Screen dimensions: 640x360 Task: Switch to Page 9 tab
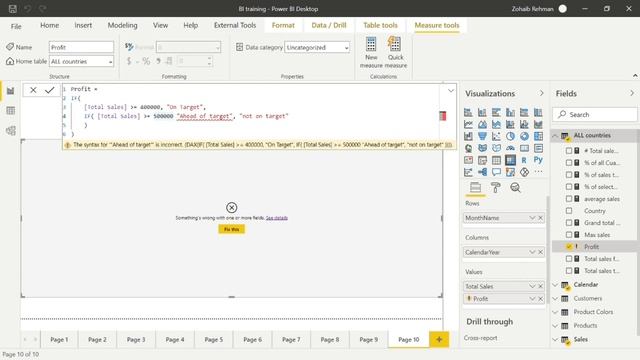pyautogui.click(x=369, y=340)
